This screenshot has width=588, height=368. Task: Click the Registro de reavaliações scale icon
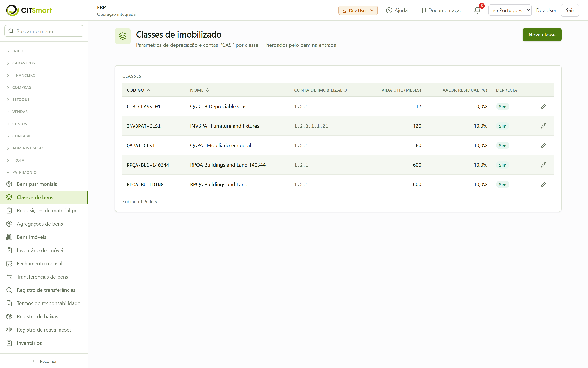tap(9, 330)
